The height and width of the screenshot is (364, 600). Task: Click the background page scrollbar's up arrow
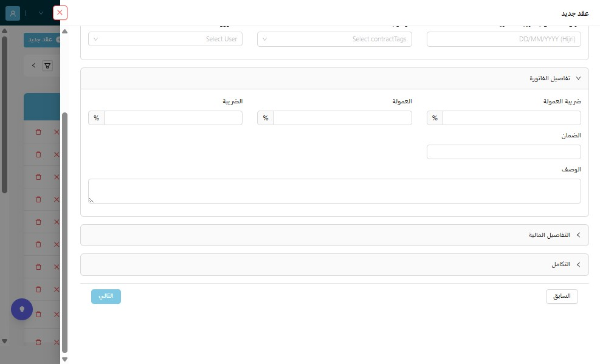[x=5, y=30]
